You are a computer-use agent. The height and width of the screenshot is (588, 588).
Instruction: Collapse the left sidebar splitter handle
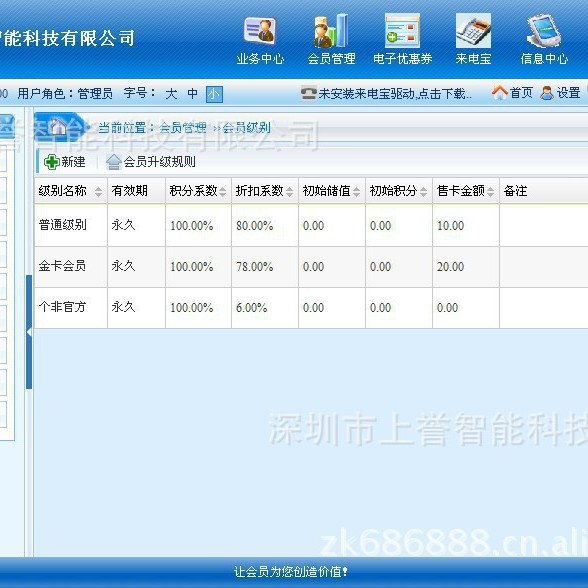pos(29,332)
